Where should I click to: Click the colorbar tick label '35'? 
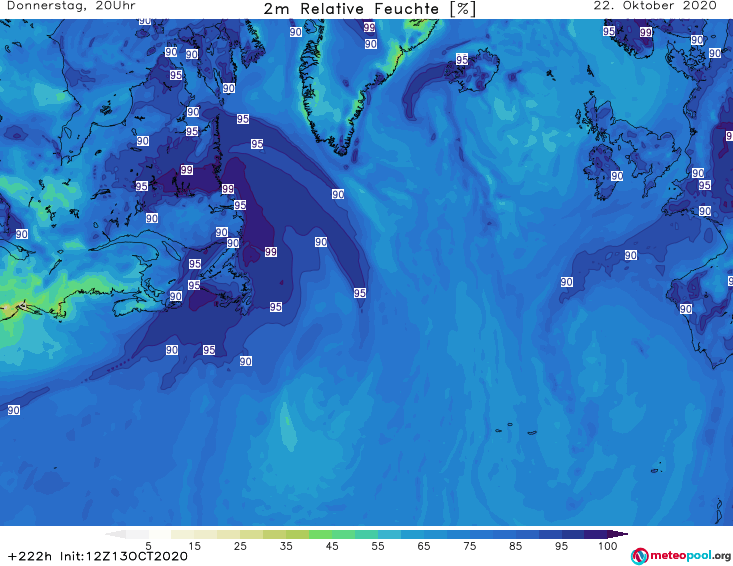click(x=286, y=546)
